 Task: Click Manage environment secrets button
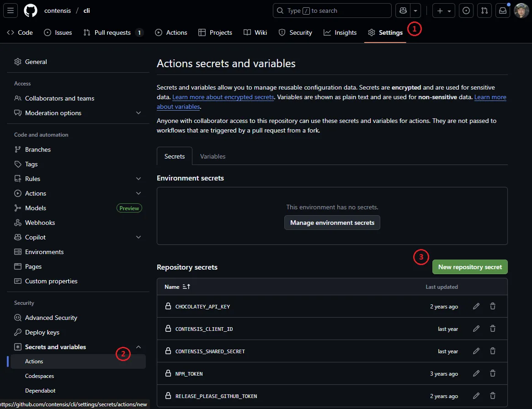(332, 223)
